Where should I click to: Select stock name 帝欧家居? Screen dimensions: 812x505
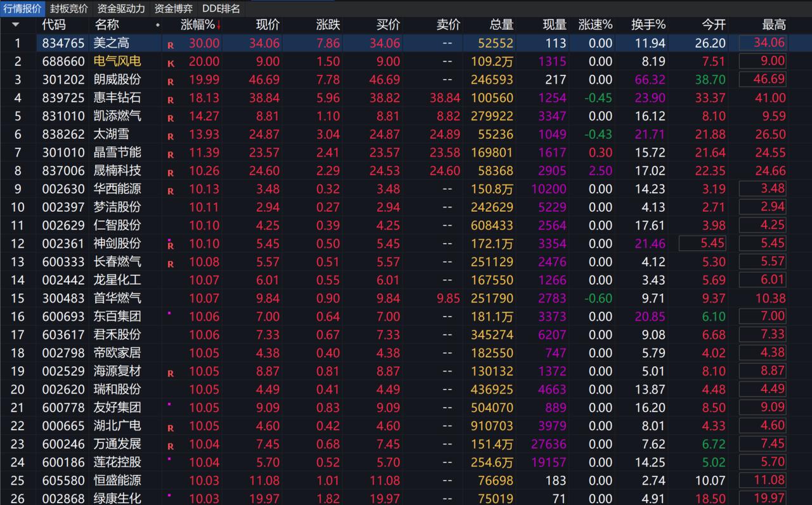(117, 353)
